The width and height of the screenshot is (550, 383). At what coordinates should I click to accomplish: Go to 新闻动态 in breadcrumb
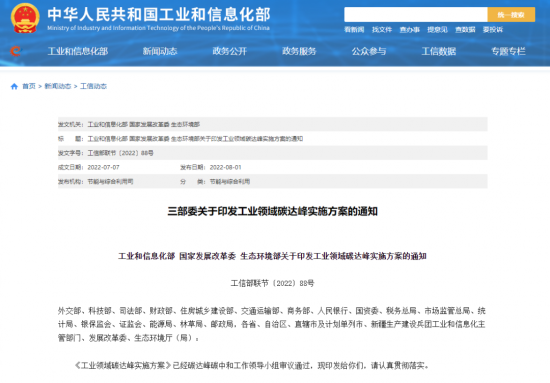tap(58, 86)
